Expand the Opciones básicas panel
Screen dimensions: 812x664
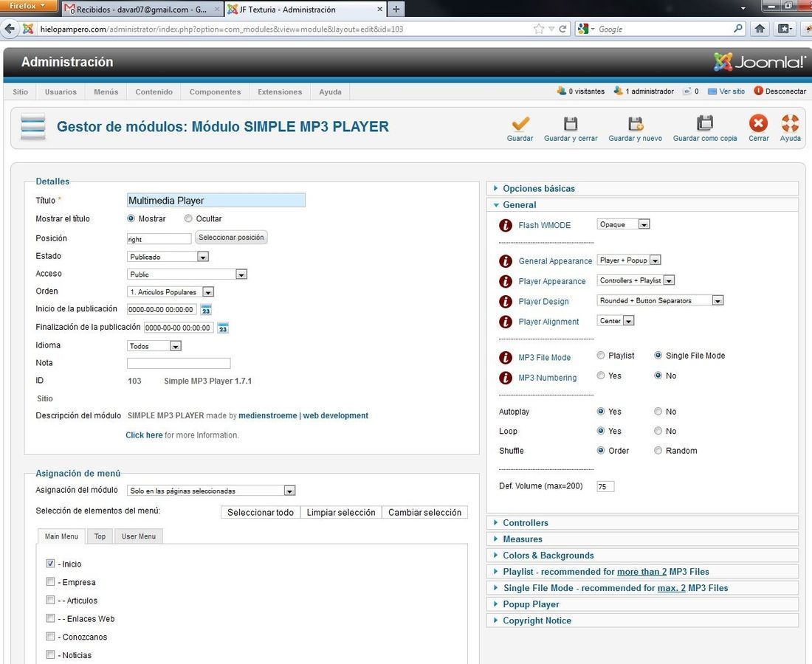pos(642,188)
